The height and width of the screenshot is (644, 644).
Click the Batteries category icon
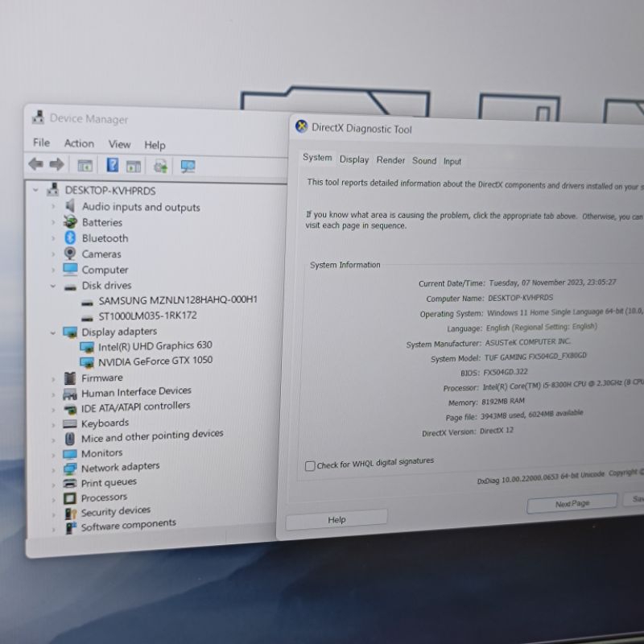70,222
